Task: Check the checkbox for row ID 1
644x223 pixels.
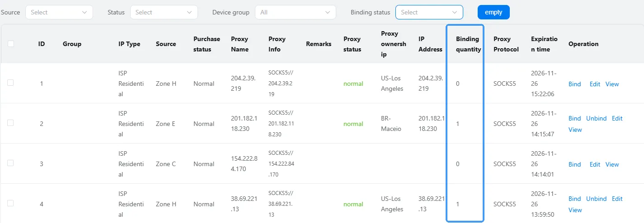Action: tap(11, 83)
